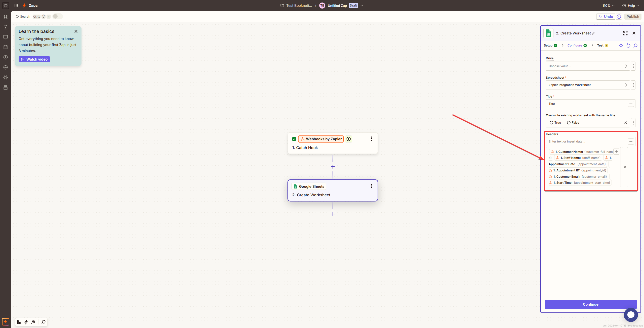Screen dimensions: 644x328
Task: Open the import file icon in sidebar
Action: (x=6, y=27)
